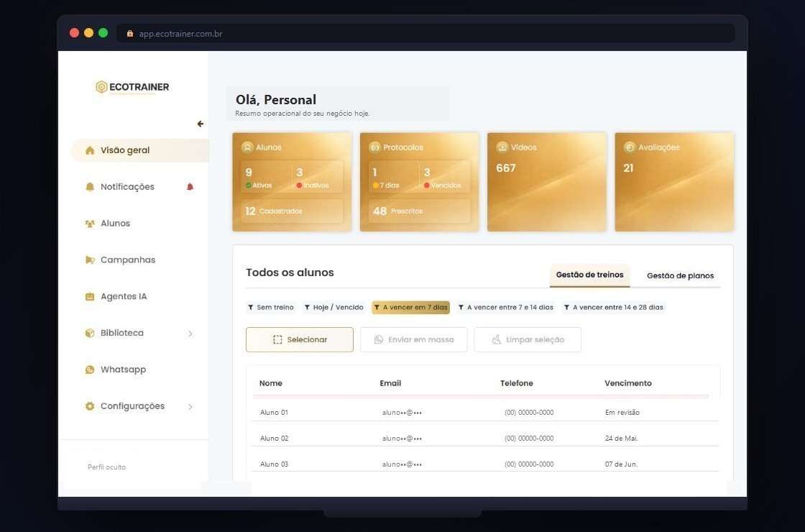805x532 pixels.
Task: Click the gear icon beside Configurações
Action: pyautogui.click(x=90, y=406)
